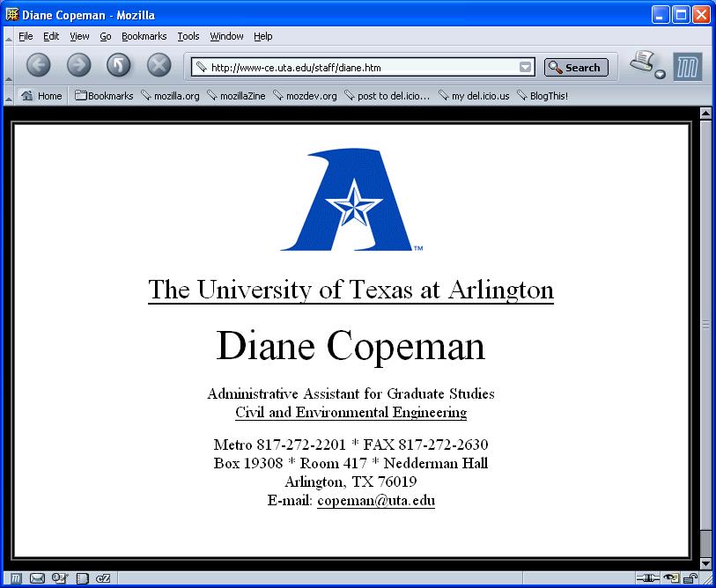
Task: Click the vertical scrollbar thumb
Action: [705, 325]
